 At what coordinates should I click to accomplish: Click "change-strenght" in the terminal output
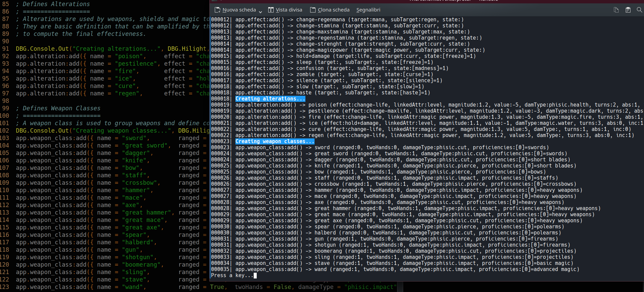coord(319,44)
